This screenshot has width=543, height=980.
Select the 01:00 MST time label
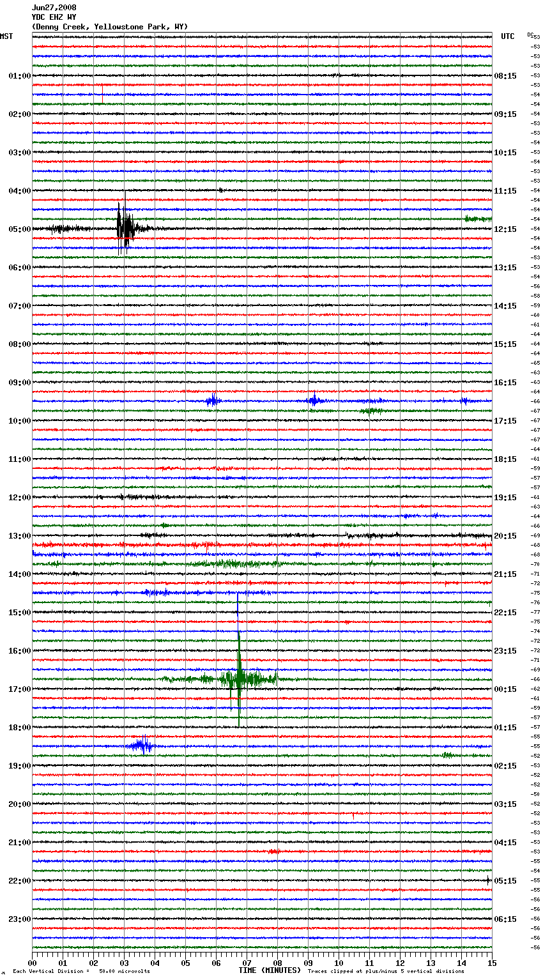tap(20, 76)
